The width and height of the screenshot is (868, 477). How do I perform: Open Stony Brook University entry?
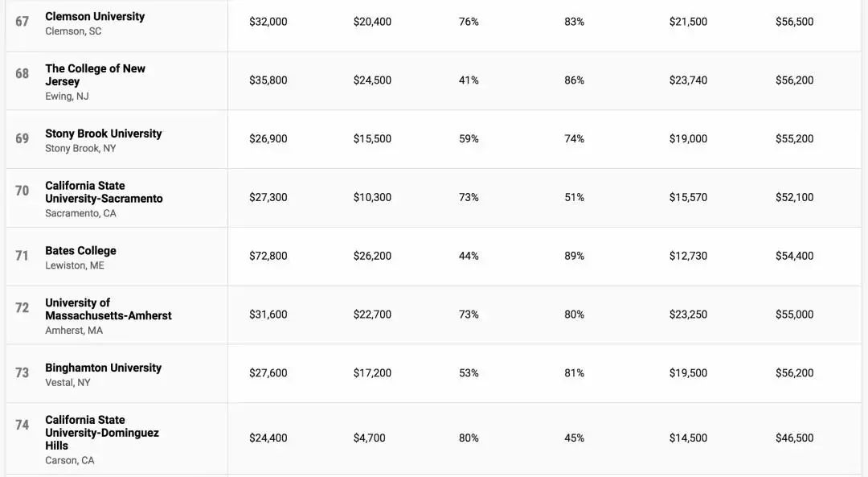(x=103, y=134)
